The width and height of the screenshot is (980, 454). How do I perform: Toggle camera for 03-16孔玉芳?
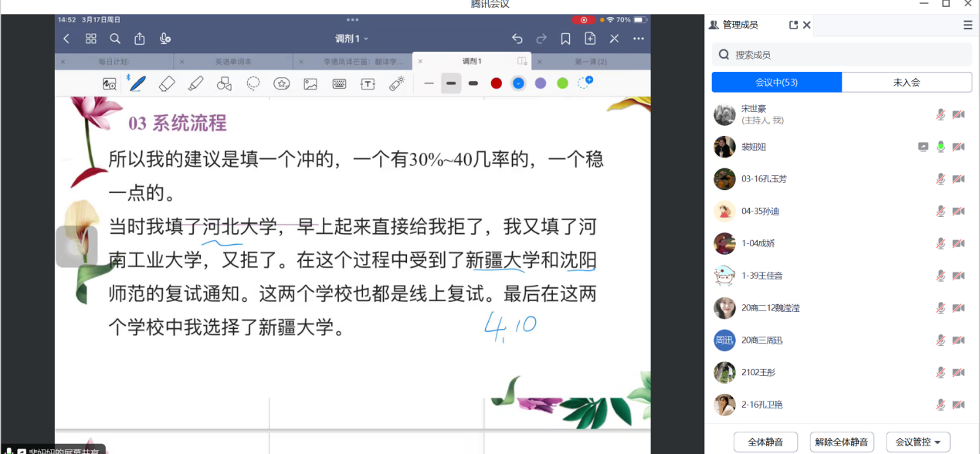click(x=958, y=179)
